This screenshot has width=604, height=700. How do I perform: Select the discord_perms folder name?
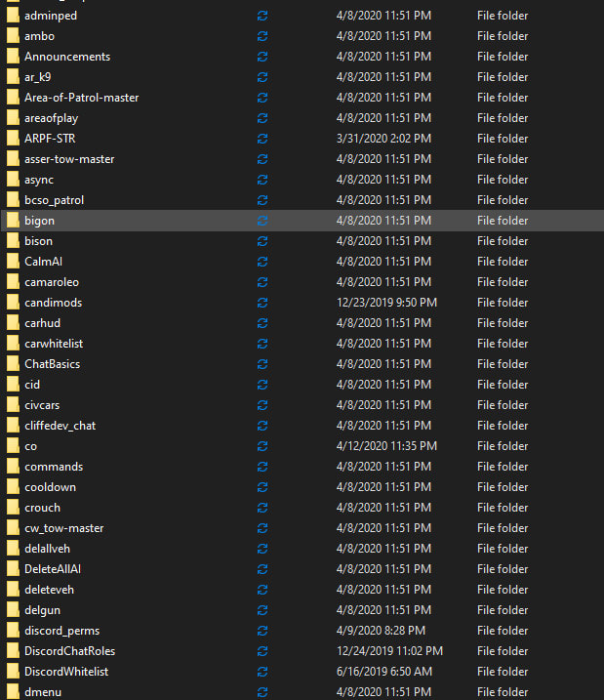click(62, 632)
